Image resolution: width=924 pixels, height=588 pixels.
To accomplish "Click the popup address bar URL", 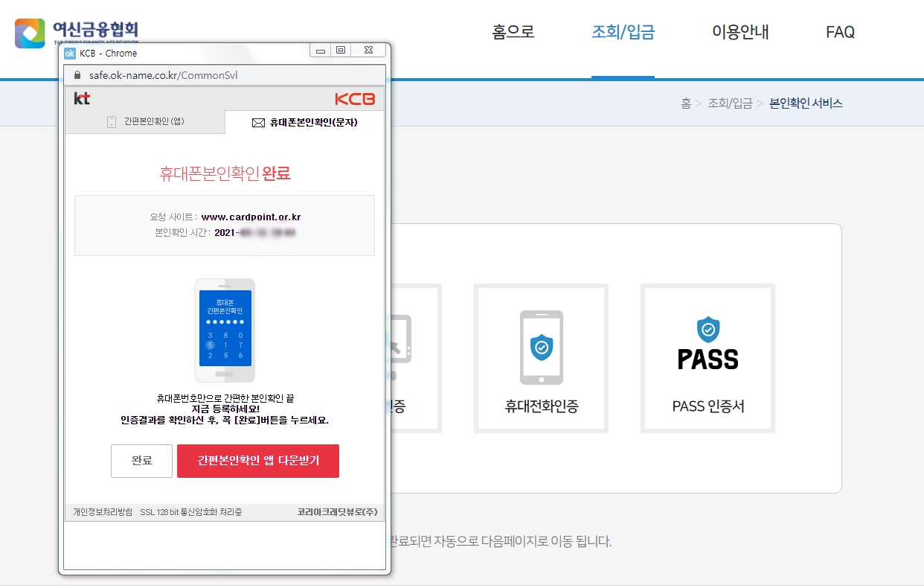I will point(163,75).
